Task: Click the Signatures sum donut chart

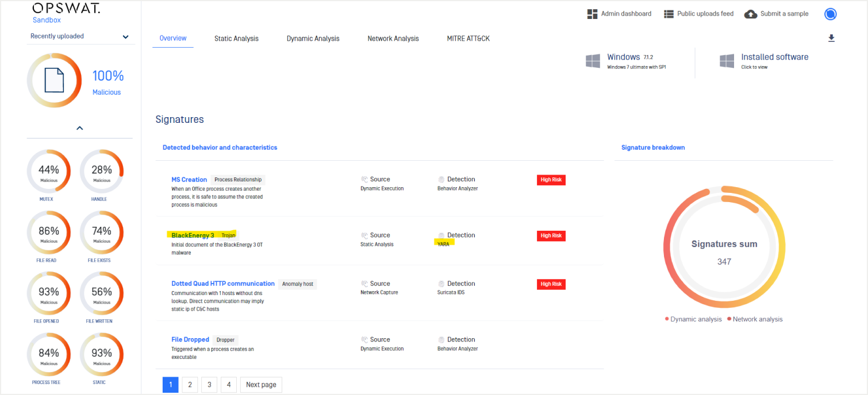Action: pos(724,247)
